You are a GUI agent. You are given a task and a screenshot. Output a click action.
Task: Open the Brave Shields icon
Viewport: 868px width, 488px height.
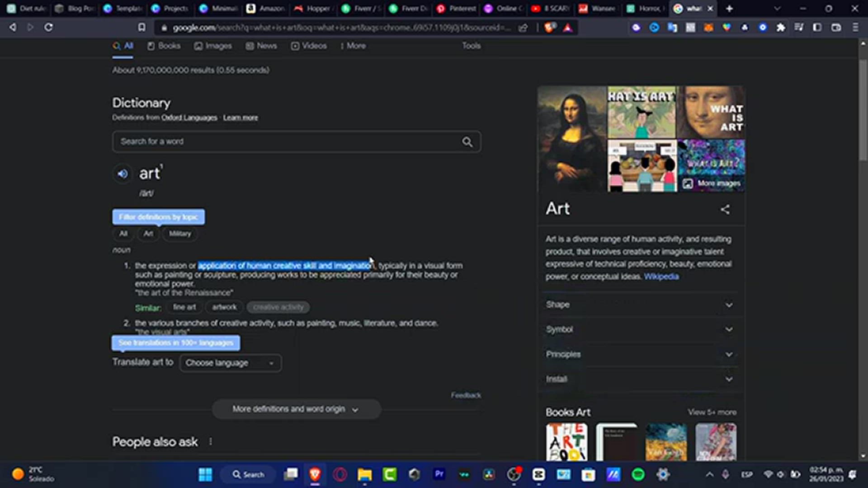tap(550, 28)
